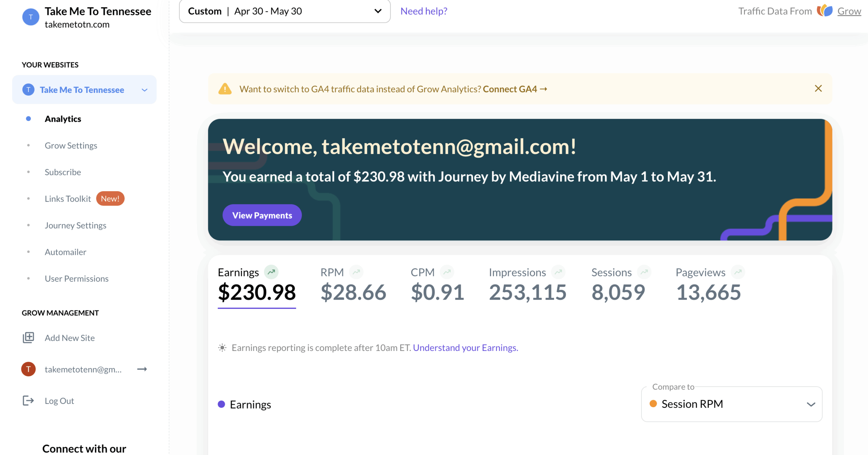This screenshot has height=455, width=868.
Task: Click the Grow logo icon
Action: pos(825,11)
